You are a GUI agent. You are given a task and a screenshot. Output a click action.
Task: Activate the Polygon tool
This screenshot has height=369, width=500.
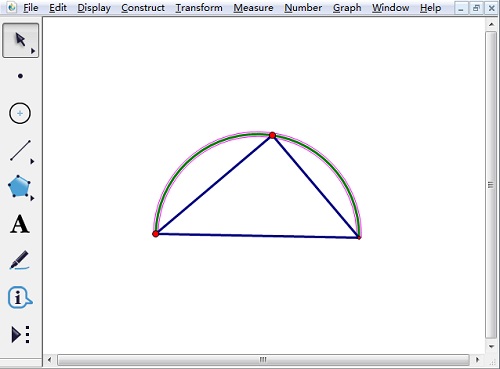[19, 186]
